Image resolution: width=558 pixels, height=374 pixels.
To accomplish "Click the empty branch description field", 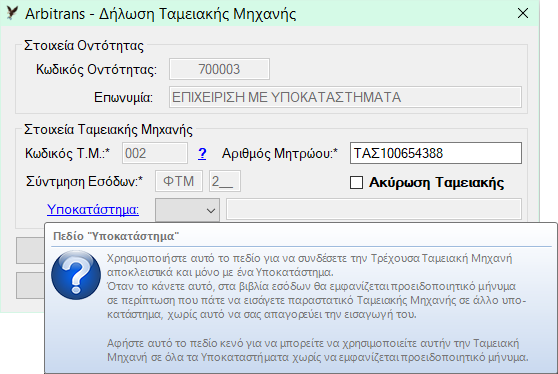I will [x=374, y=209].
